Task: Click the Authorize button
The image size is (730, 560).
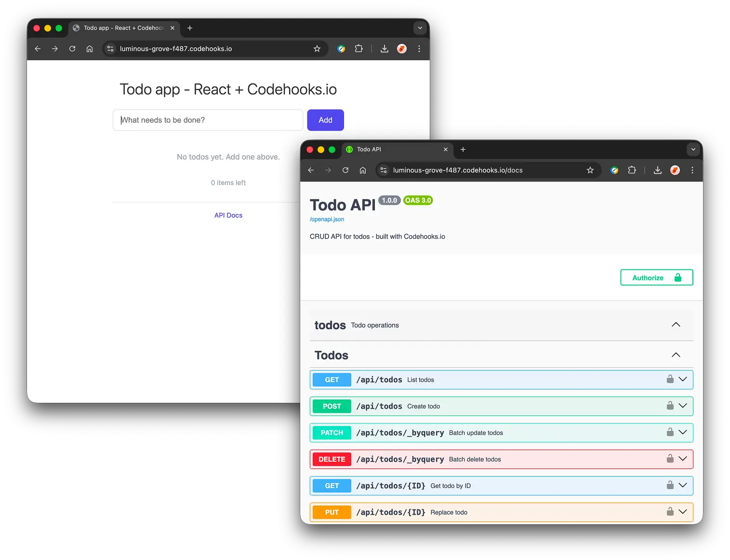Action: 656,277
